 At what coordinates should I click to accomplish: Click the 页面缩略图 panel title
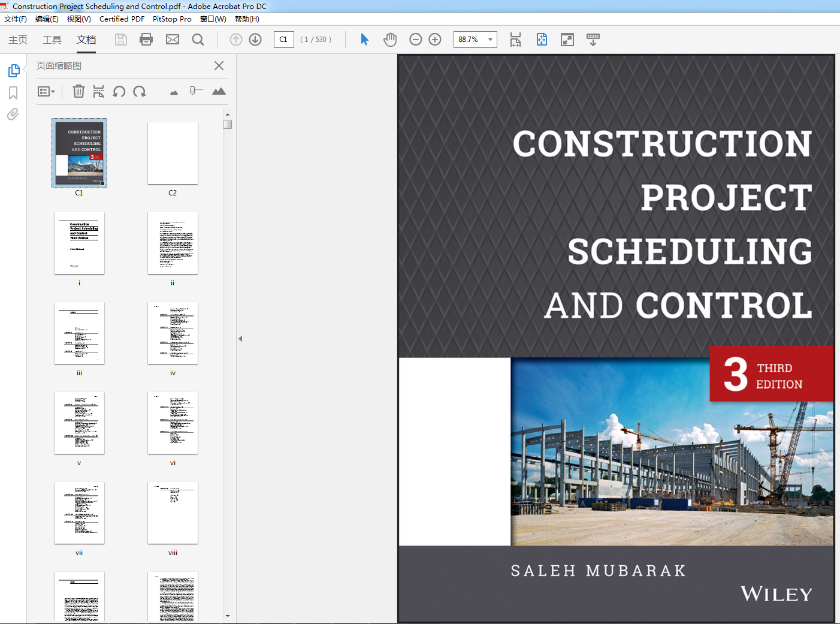pyautogui.click(x=59, y=66)
